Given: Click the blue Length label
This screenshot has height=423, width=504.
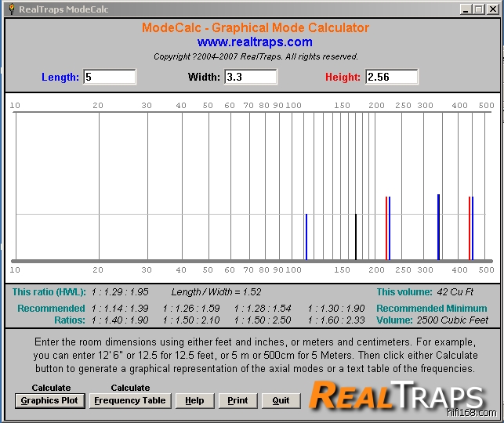Looking at the screenshot, I should tap(60, 77).
